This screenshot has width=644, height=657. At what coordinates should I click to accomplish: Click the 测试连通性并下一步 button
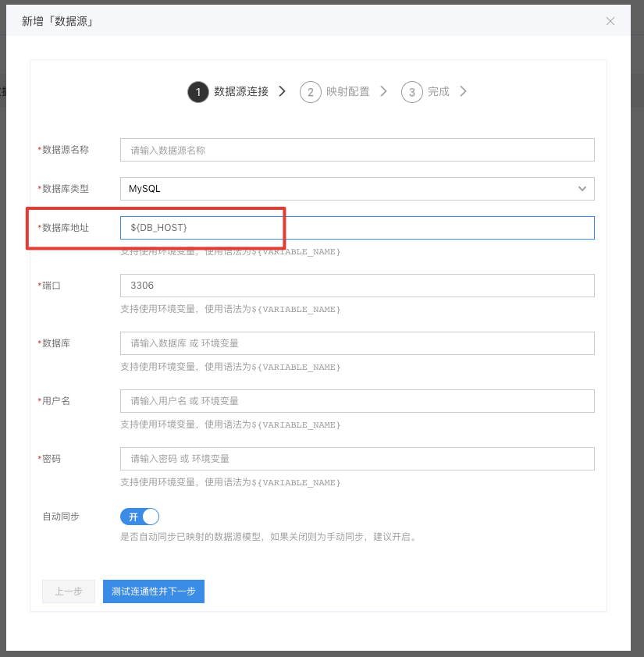coord(154,591)
